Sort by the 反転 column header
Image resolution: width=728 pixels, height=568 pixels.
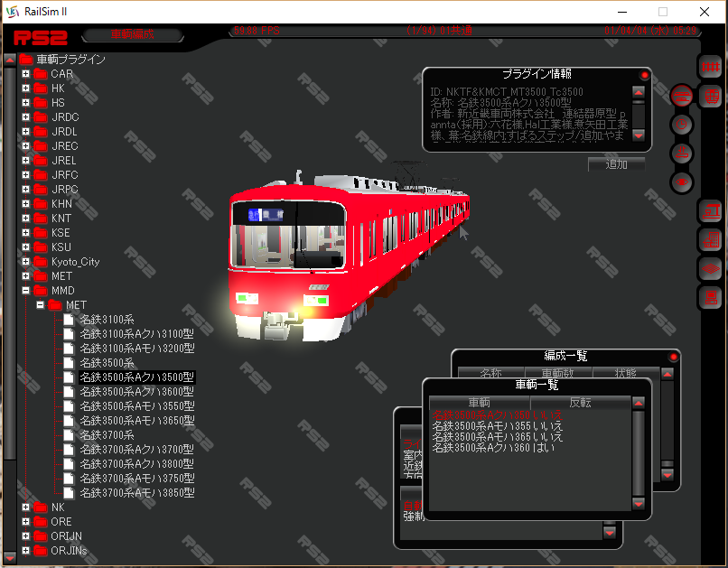(x=581, y=403)
